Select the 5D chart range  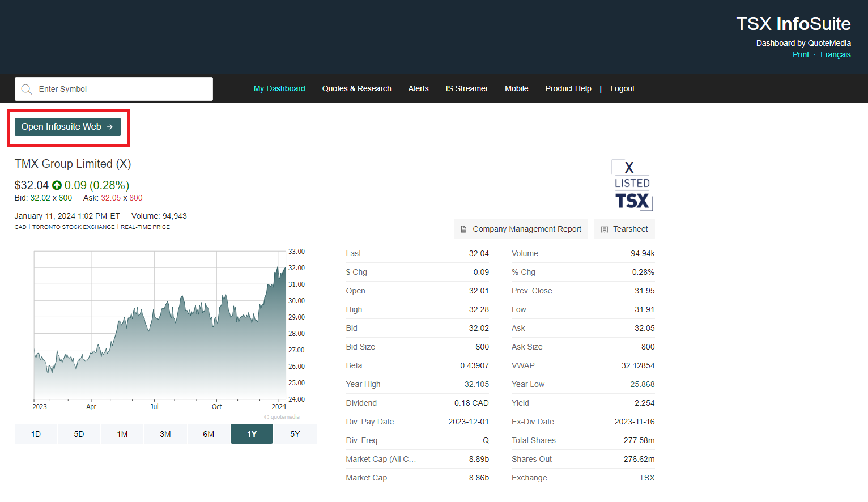(x=79, y=434)
